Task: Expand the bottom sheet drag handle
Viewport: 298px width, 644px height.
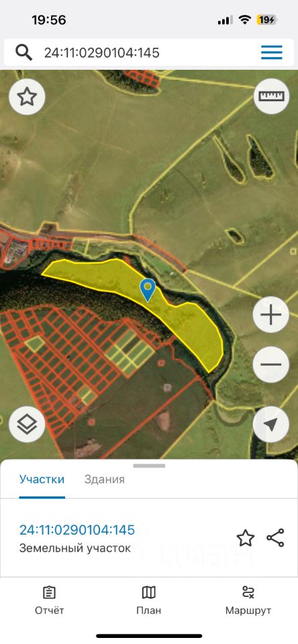Action: 149,466
